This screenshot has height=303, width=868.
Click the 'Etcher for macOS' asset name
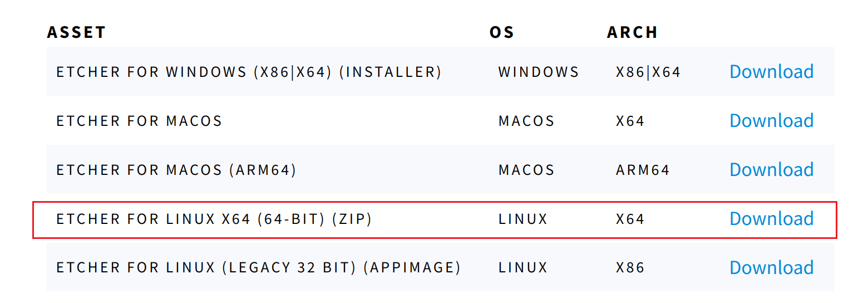[x=139, y=121]
